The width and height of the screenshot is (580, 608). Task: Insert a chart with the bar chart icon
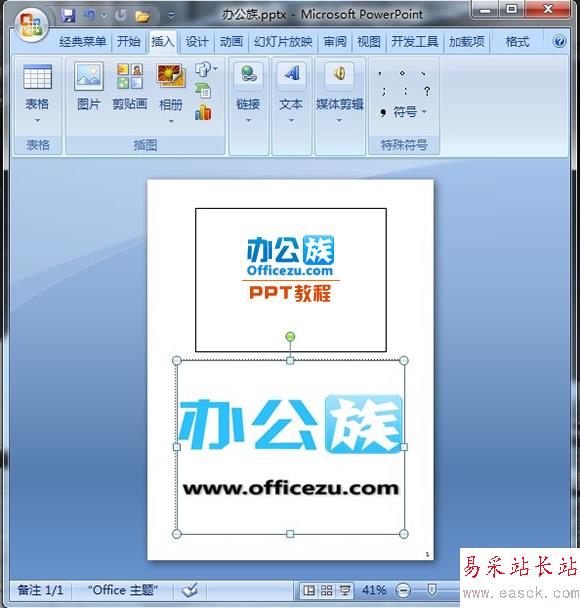pos(203,112)
